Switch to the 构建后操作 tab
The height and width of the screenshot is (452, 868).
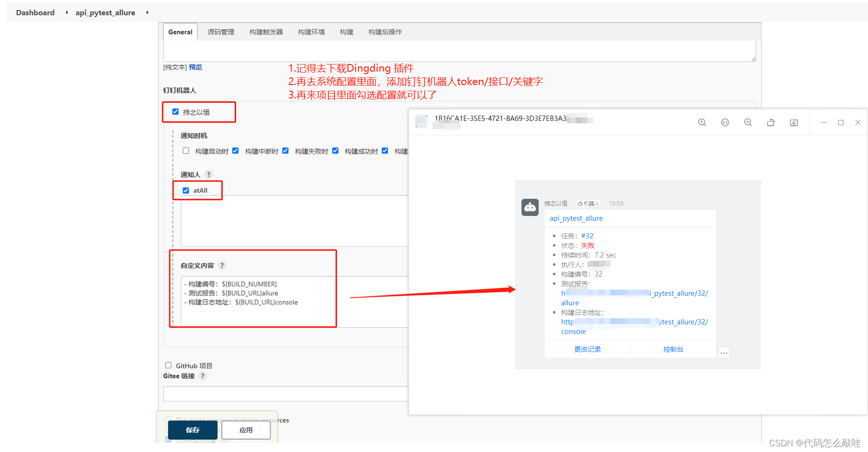tap(385, 32)
